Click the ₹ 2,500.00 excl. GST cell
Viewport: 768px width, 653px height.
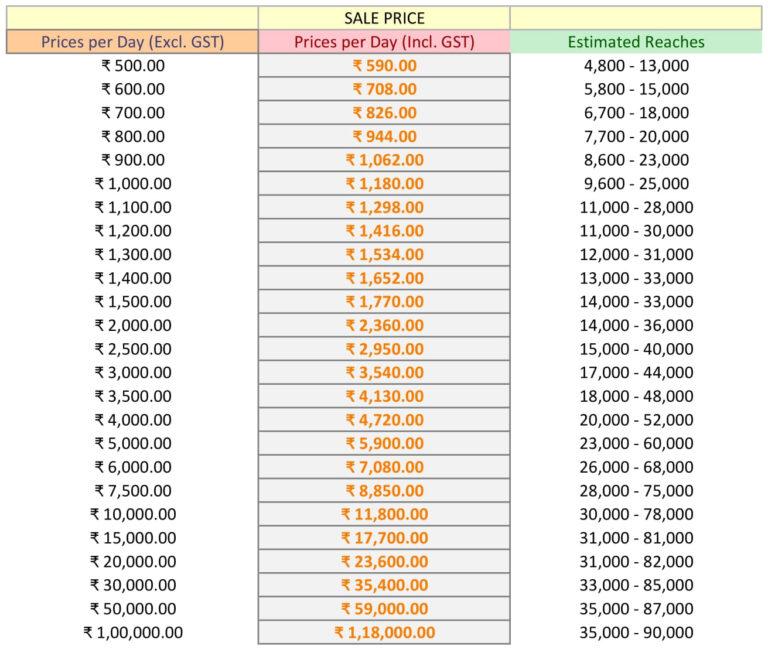click(132, 349)
